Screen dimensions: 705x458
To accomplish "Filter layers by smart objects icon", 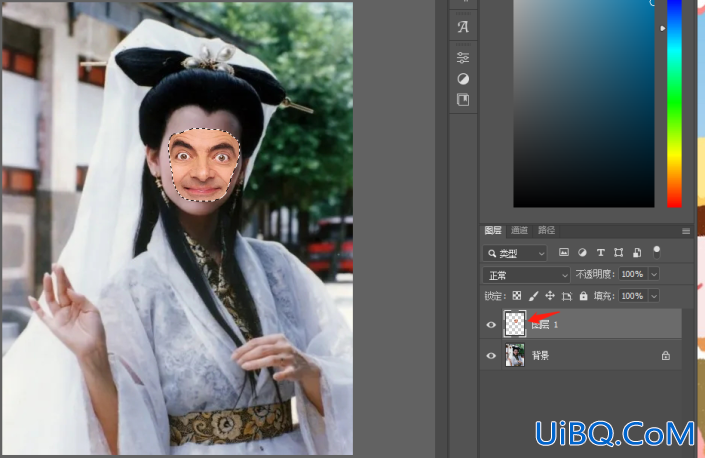I will [637, 253].
